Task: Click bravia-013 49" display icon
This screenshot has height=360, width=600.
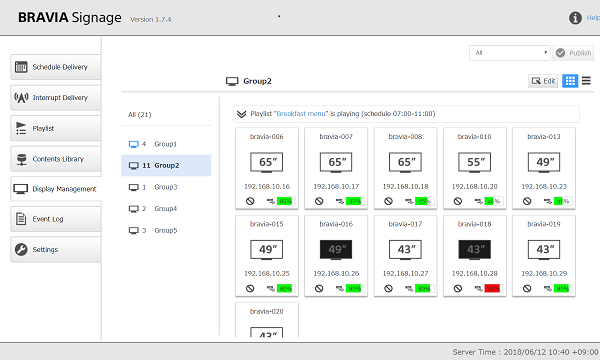Action: [x=544, y=162]
